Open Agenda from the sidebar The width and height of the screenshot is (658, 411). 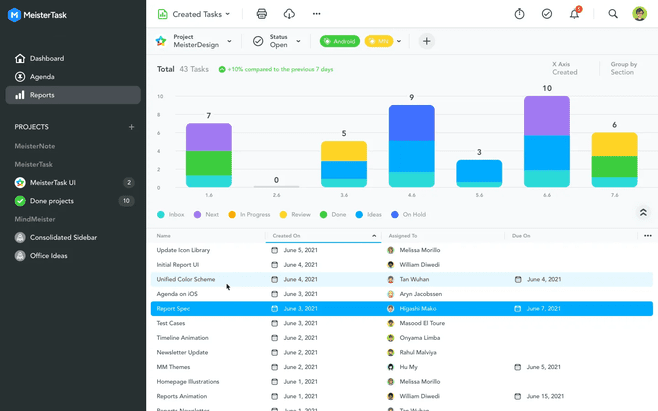(x=42, y=77)
